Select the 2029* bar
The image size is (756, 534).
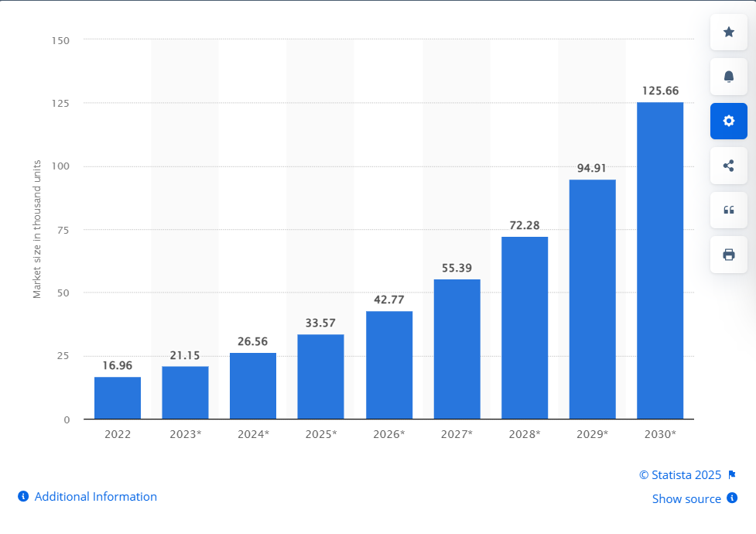593,300
